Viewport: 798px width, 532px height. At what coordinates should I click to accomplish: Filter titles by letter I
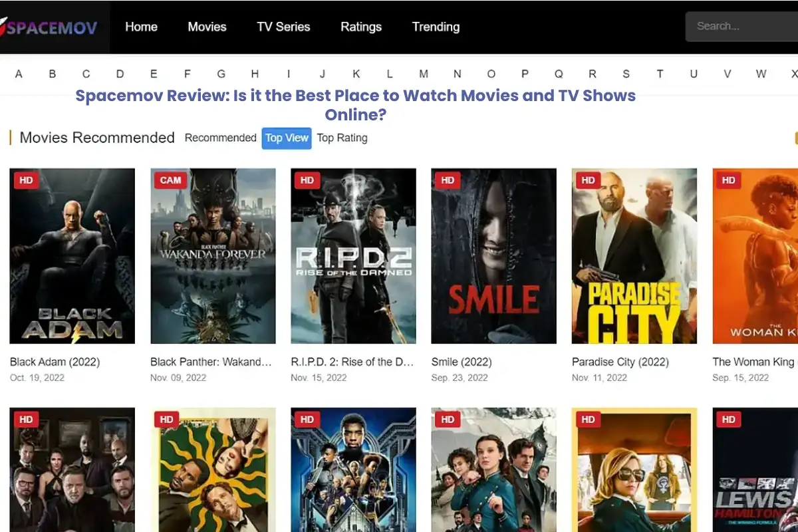click(x=289, y=74)
